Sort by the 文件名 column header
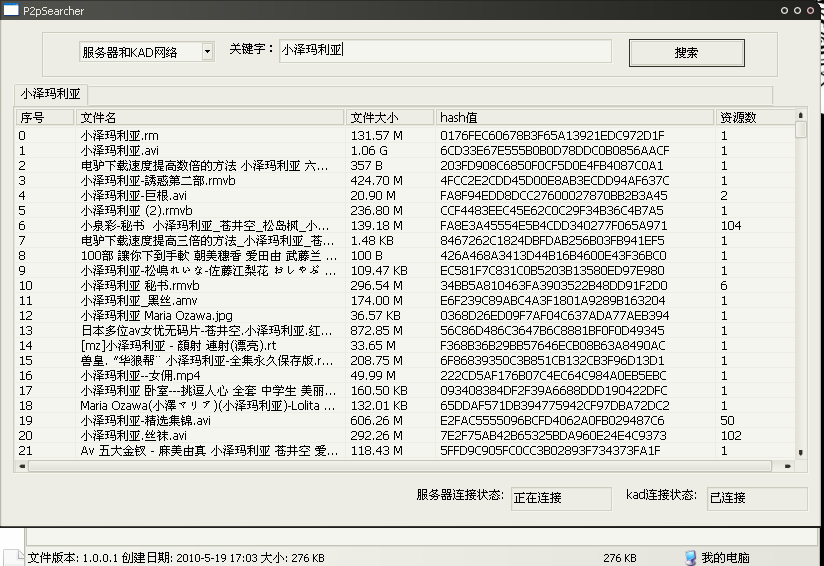This screenshot has height=566, width=824. [210, 117]
